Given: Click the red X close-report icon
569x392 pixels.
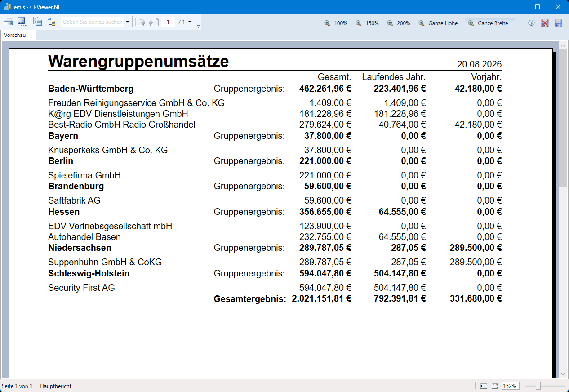Looking at the screenshot, I should tap(545, 23).
